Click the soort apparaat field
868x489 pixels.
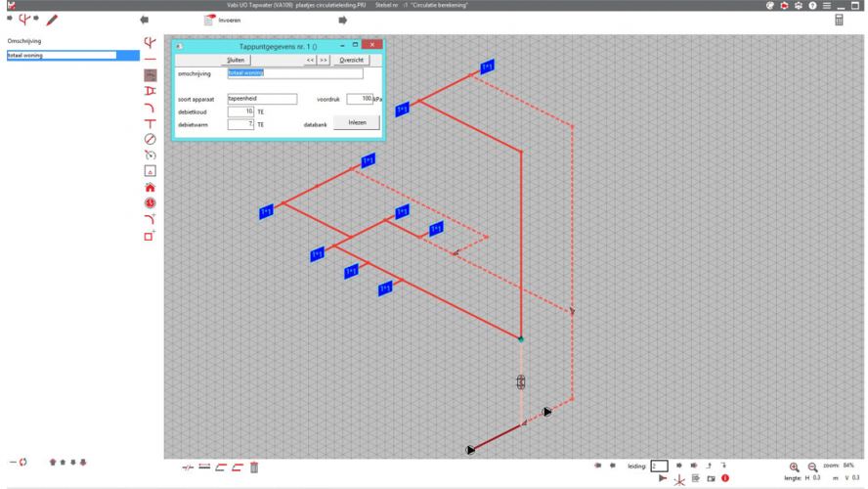pos(262,99)
